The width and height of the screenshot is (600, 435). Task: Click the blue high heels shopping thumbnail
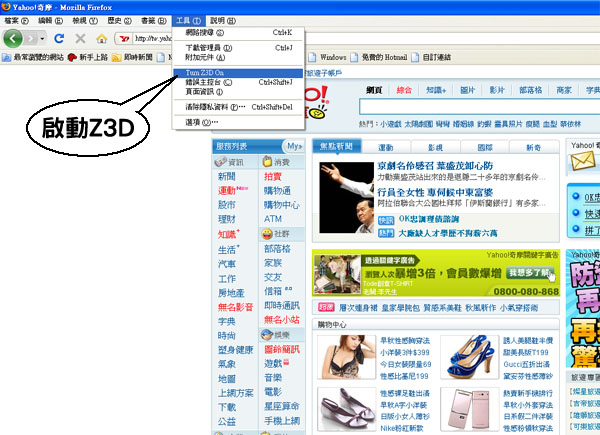pos(470,357)
